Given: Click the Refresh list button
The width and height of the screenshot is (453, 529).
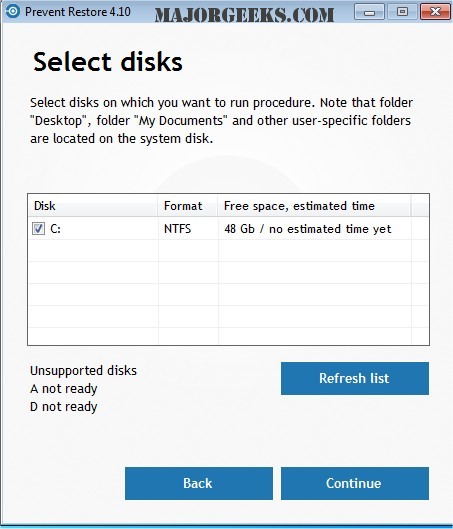Looking at the screenshot, I should [x=355, y=378].
